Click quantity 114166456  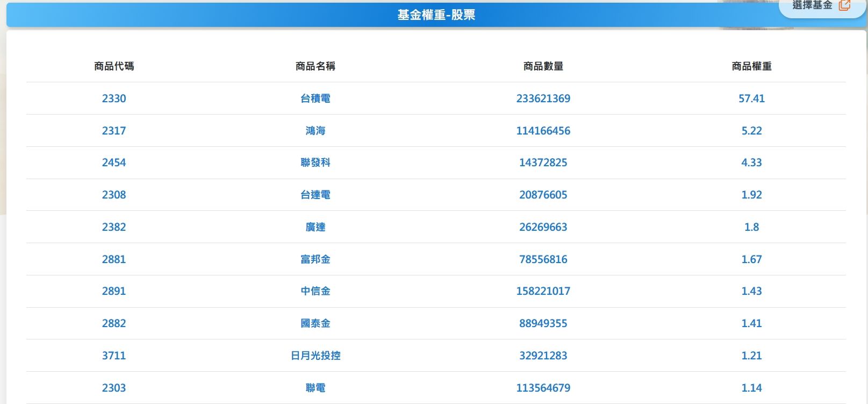tap(543, 131)
